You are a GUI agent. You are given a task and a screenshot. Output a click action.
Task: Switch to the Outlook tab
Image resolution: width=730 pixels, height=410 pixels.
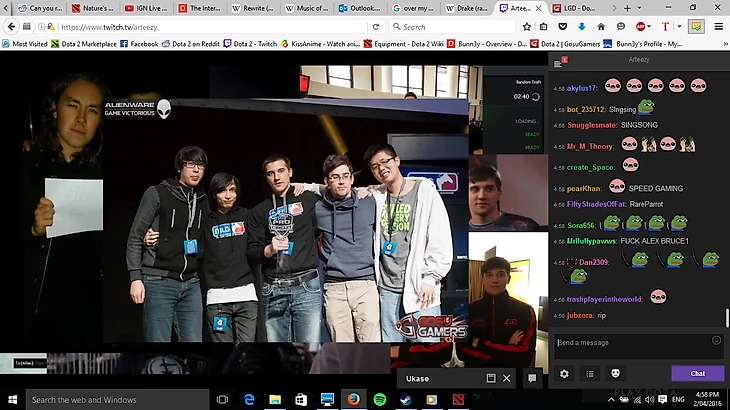pyautogui.click(x=359, y=8)
